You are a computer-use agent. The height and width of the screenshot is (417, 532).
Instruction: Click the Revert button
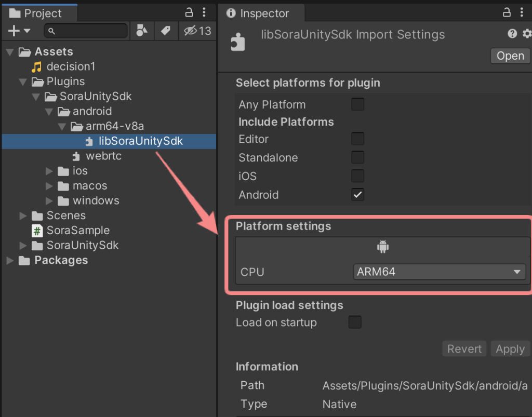click(464, 348)
